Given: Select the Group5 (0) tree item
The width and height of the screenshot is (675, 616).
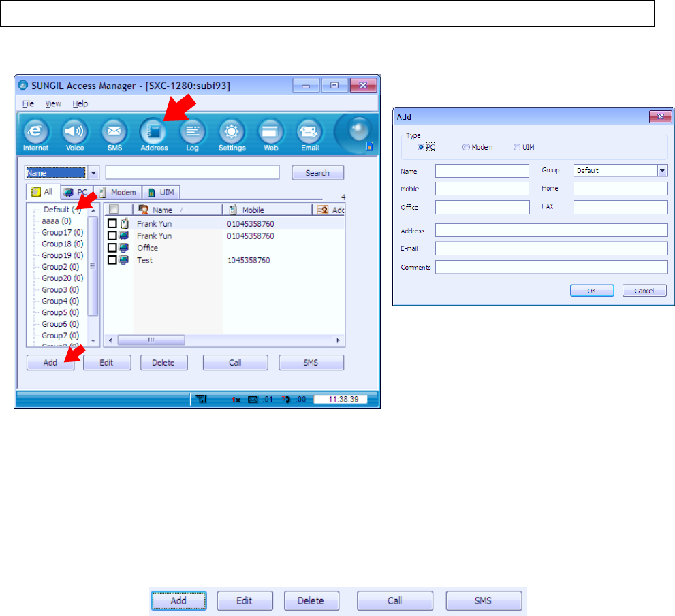Looking at the screenshot, I should coord(60,312).
